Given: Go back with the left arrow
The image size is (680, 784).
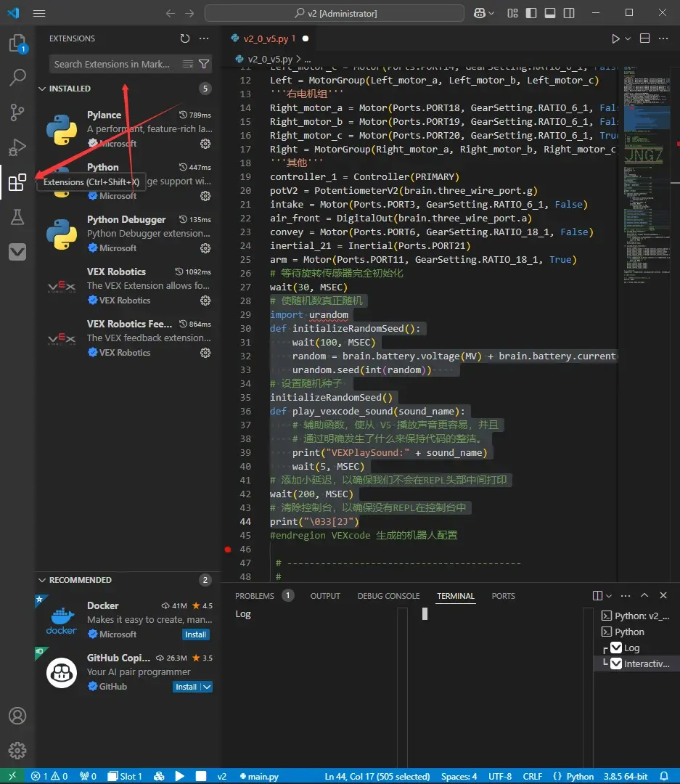Looking at the screenshot, I should (x=171, y=14).
